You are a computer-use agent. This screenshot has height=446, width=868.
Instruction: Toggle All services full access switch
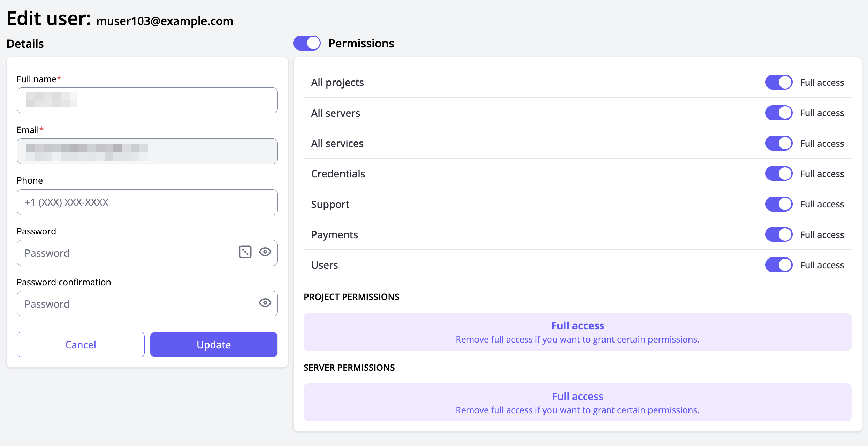coord(778,143)
